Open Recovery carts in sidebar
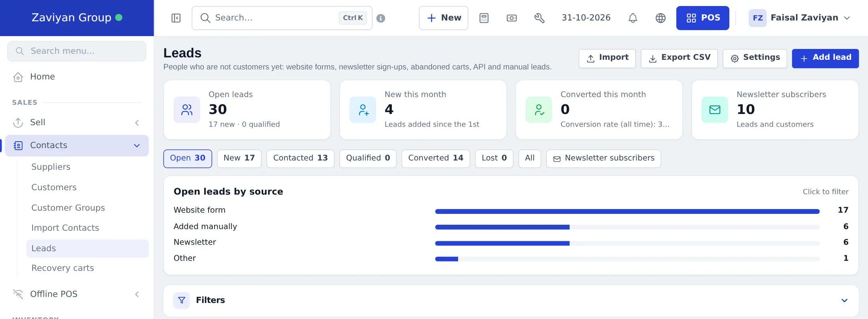The width and height of the screenshot is (868, 319). pos(63,268)
